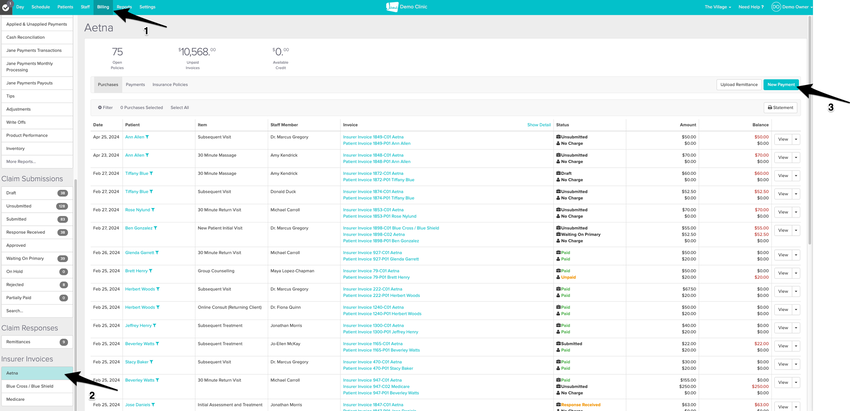The height and width of the screenshot is (411, 850).
Task: Click the filter icon beside Ben Gonzalez
Action: (x=156, y=228)
